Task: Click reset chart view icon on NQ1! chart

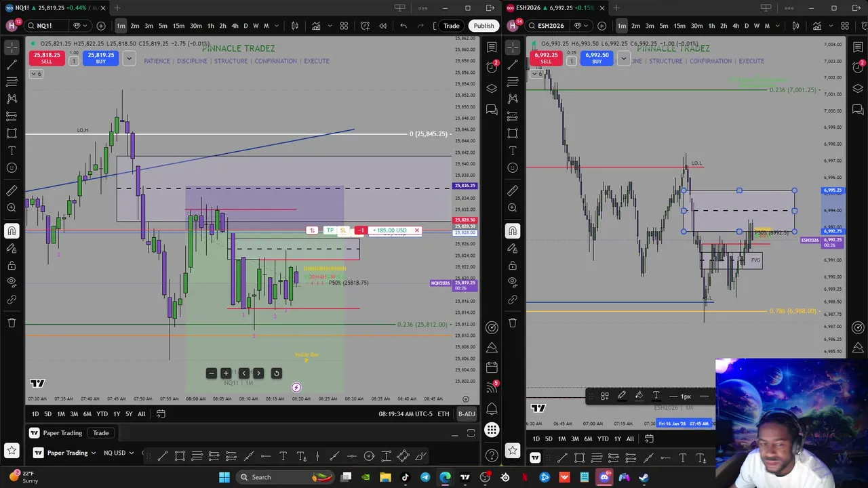Action: pyautogui.click(x=276, y=373)
